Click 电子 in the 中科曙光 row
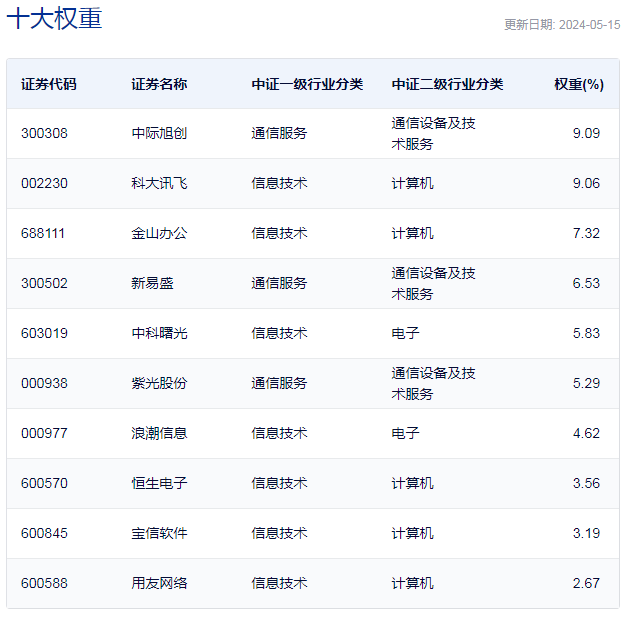 coord(405,334)
